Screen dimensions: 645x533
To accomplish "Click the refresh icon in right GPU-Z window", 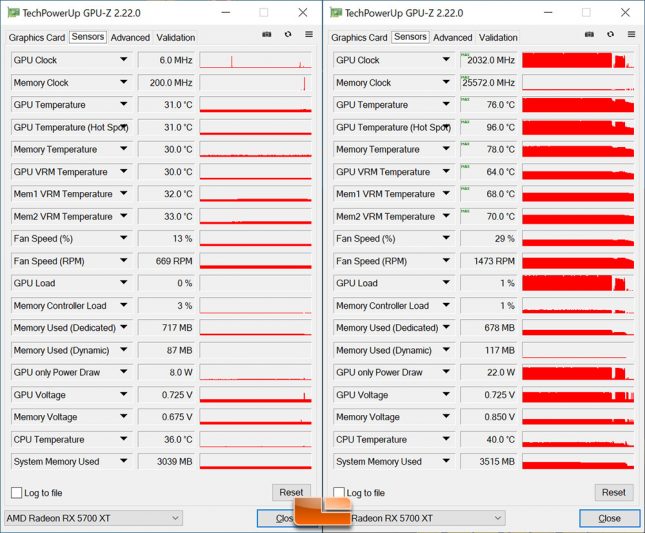I will [x=610, y=34].
